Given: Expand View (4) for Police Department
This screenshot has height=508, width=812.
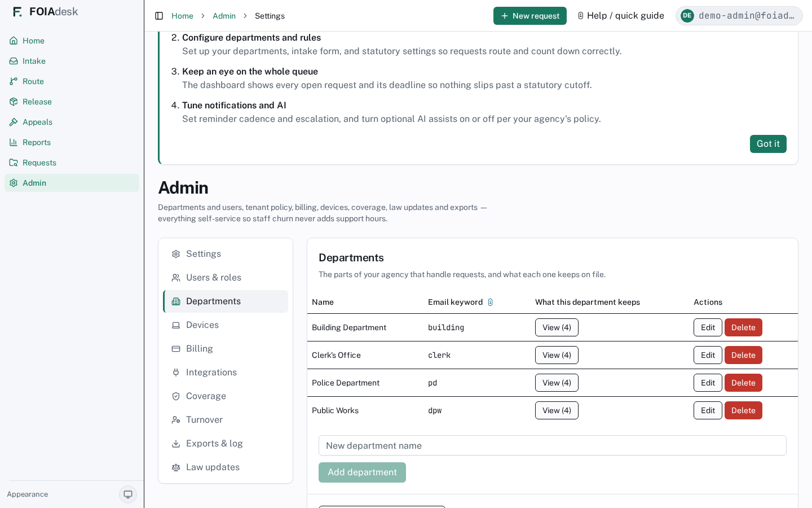Looking at the screenshot, I should pyautogui.click(x=557, y=383).
